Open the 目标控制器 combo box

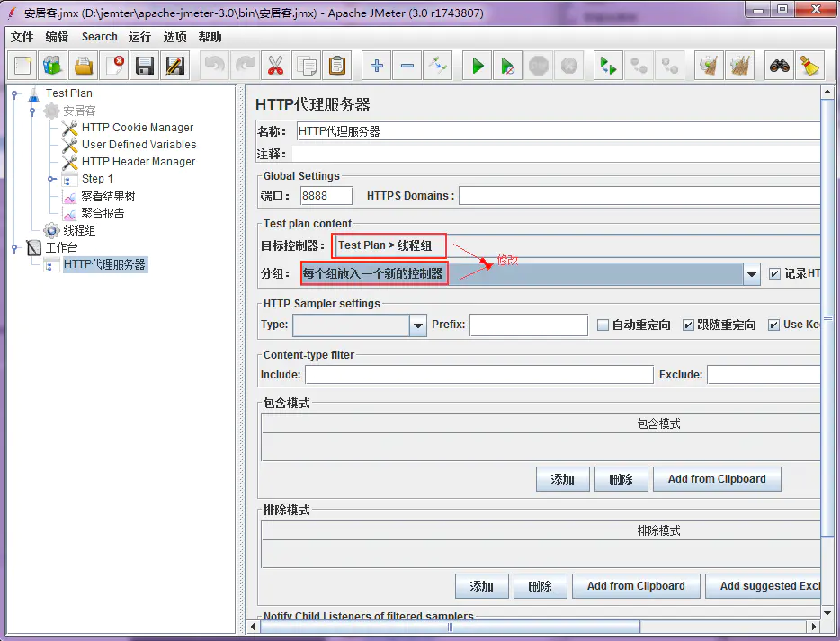(x=576, y=245)
